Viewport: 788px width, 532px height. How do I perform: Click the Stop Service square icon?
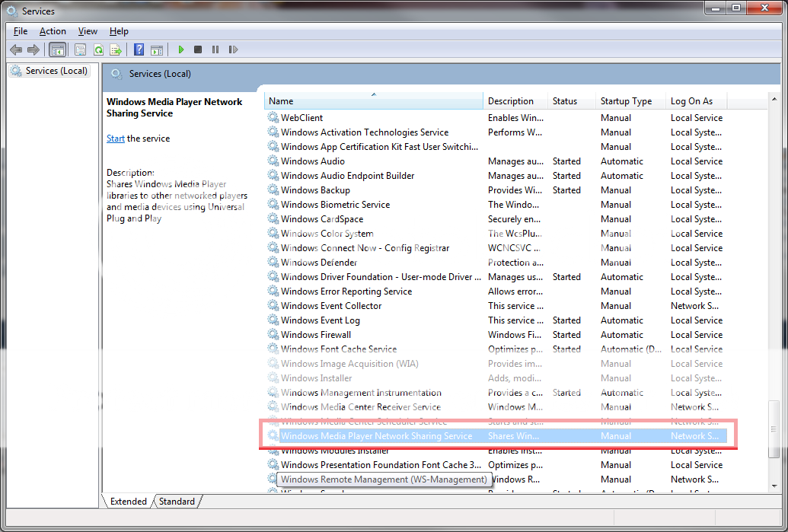coord(198,49)
